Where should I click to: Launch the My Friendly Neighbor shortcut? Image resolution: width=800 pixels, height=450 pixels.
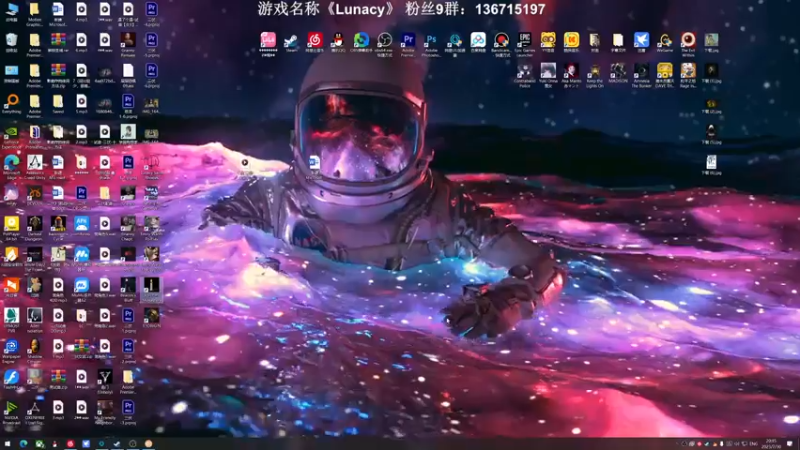pyautogui.click(x=105, y=412)
